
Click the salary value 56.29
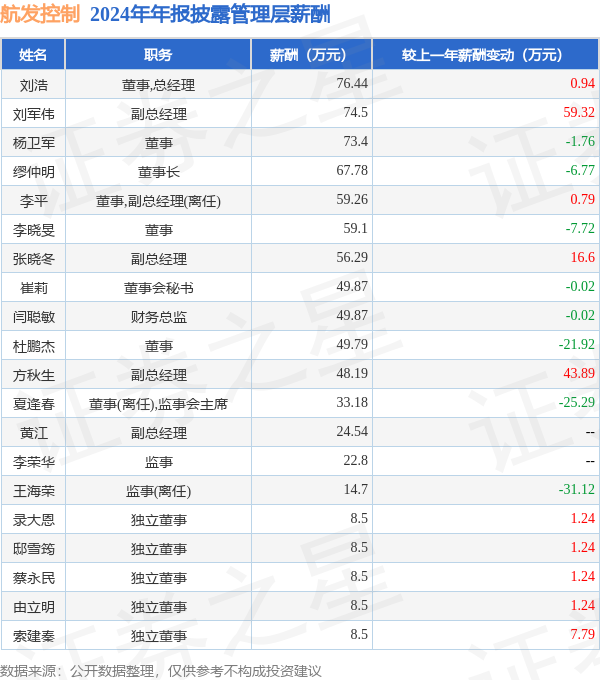[352, 257]
